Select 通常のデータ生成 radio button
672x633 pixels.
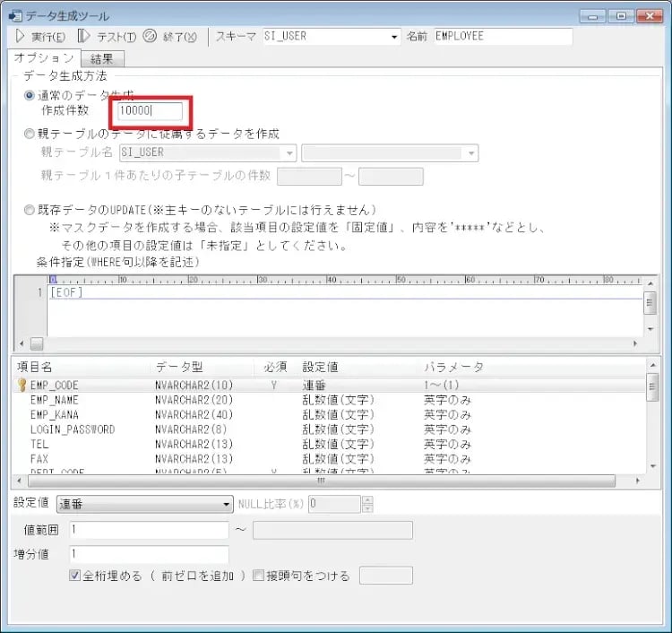30,96
